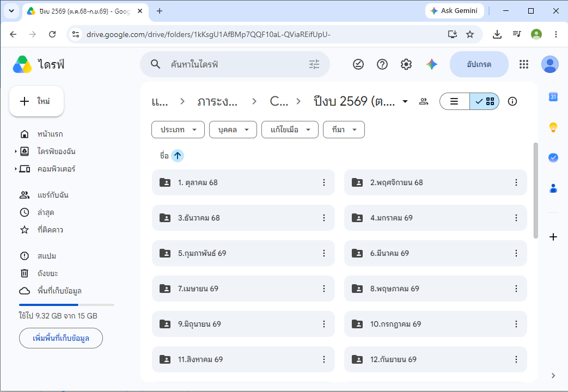This screenshot has height=392, width=568.
Task: Expand ไดรฟ์ของฉัน tree arrow
Action: (x=16, y=151)
